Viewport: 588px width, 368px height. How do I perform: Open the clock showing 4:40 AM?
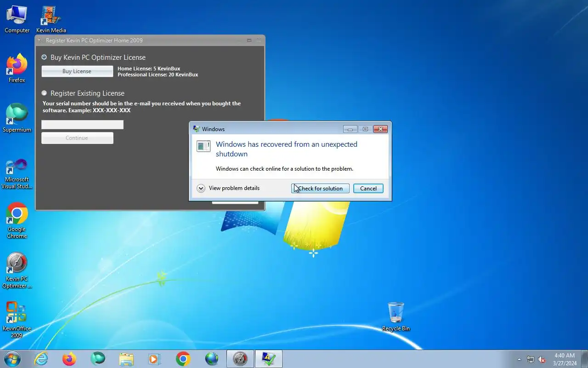coord(565,359)
